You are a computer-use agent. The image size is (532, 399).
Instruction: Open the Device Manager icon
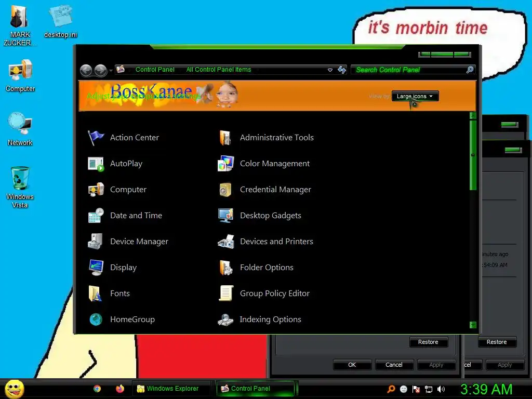tap(96, 242)
